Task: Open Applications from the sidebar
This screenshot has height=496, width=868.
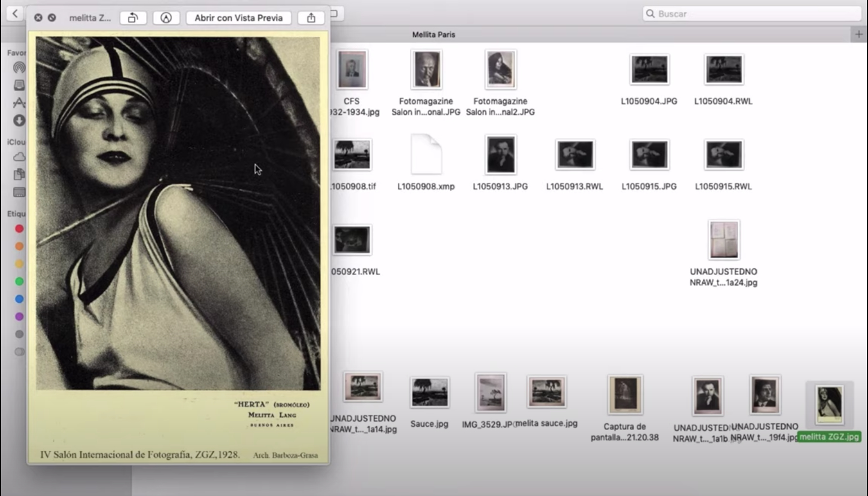Action: 19,103
